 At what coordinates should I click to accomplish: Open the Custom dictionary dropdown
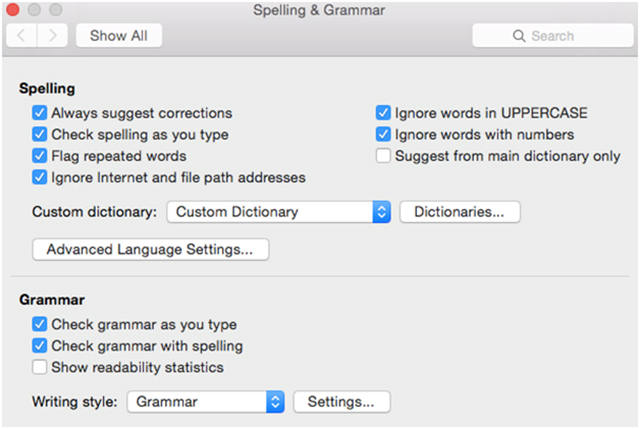pyautogui.click(x=279, y=211)
